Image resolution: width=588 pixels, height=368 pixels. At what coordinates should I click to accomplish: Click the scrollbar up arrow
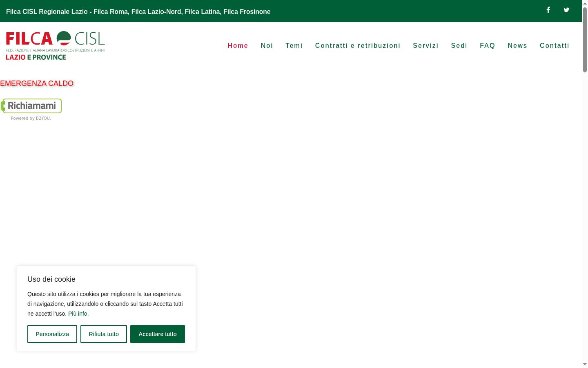[585, 3]
